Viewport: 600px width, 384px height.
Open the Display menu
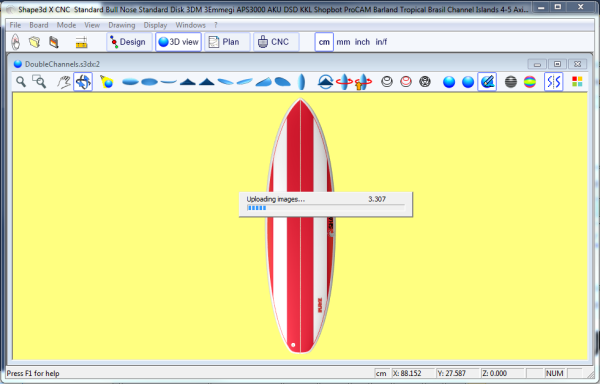pyautogui.click(x=155, y=25)
